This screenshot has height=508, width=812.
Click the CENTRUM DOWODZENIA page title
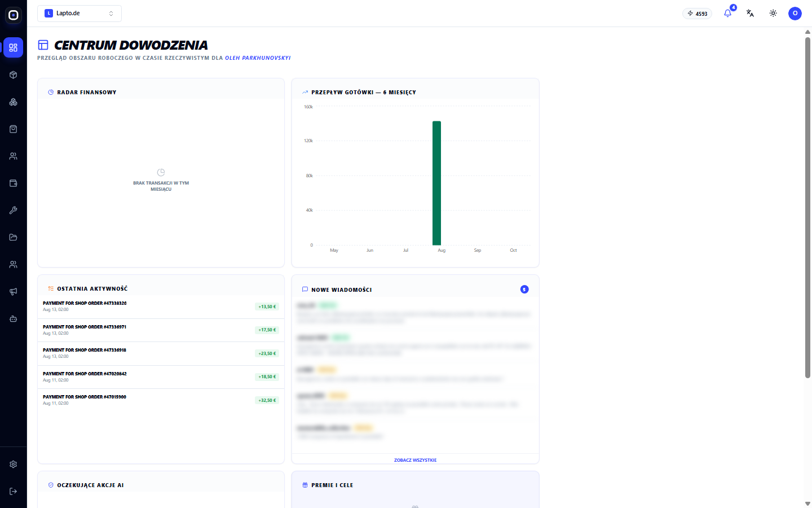(131, 45)
